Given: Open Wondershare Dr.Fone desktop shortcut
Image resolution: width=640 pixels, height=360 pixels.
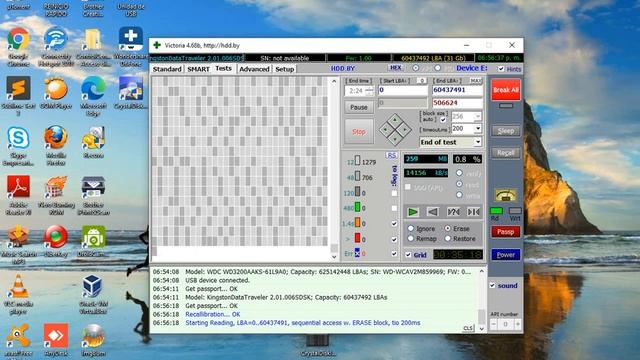Looking at the screenshot, I should pos(131,47).
